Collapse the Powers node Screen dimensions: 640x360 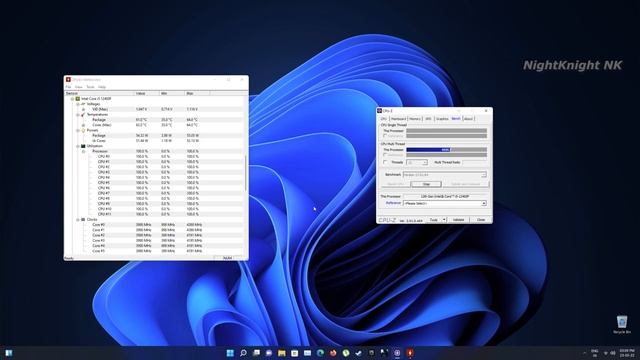(78, 130)
